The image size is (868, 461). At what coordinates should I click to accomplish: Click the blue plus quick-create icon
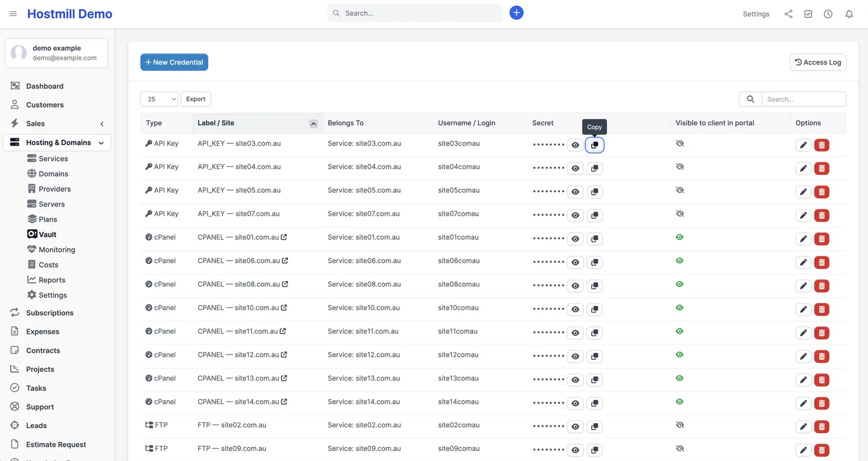tap(516, 13)
